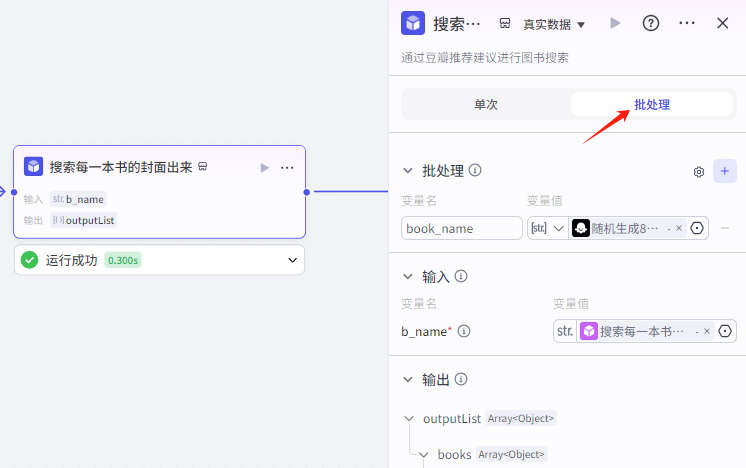Add a new batch variable with plus button

click(725, 171)
